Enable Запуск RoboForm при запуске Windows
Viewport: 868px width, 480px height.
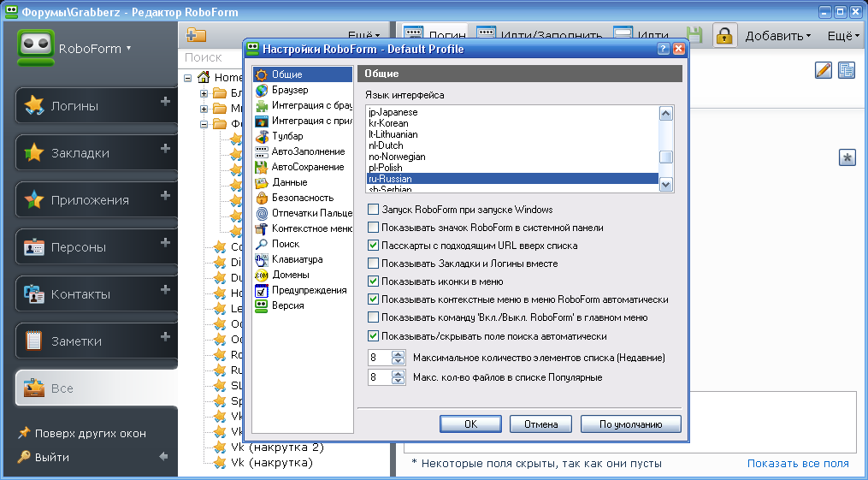(374, 210)
